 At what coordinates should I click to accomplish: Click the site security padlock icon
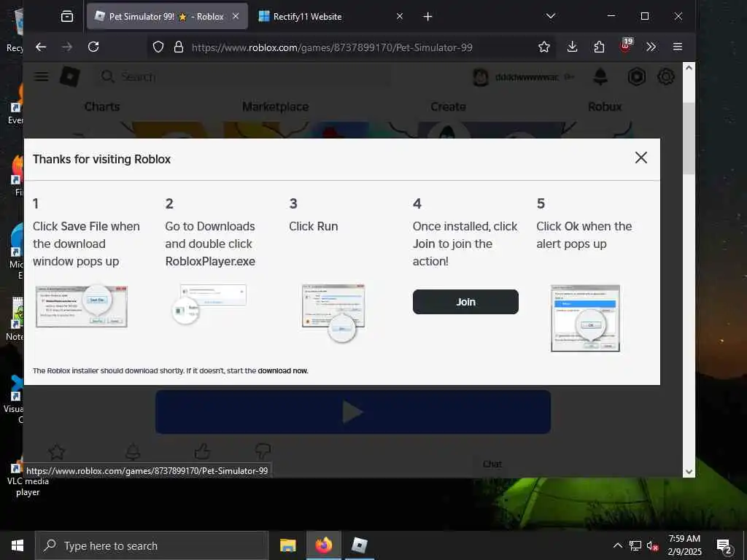pos(179,47)
